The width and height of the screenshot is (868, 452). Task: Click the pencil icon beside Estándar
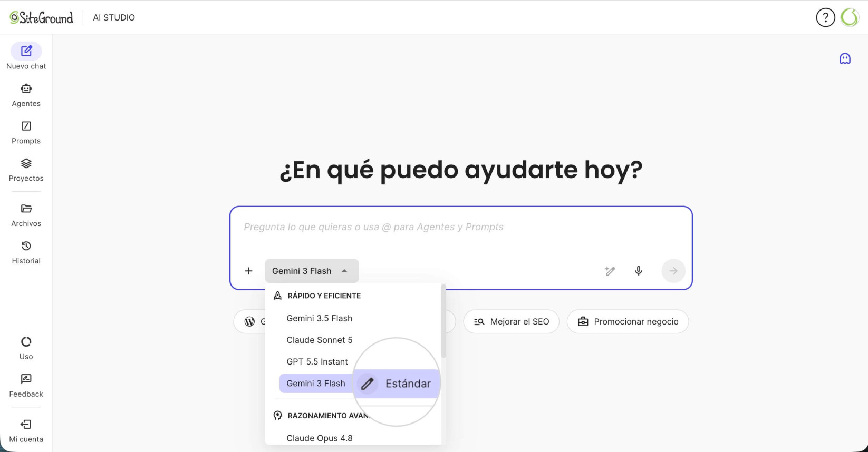[368, 384]
